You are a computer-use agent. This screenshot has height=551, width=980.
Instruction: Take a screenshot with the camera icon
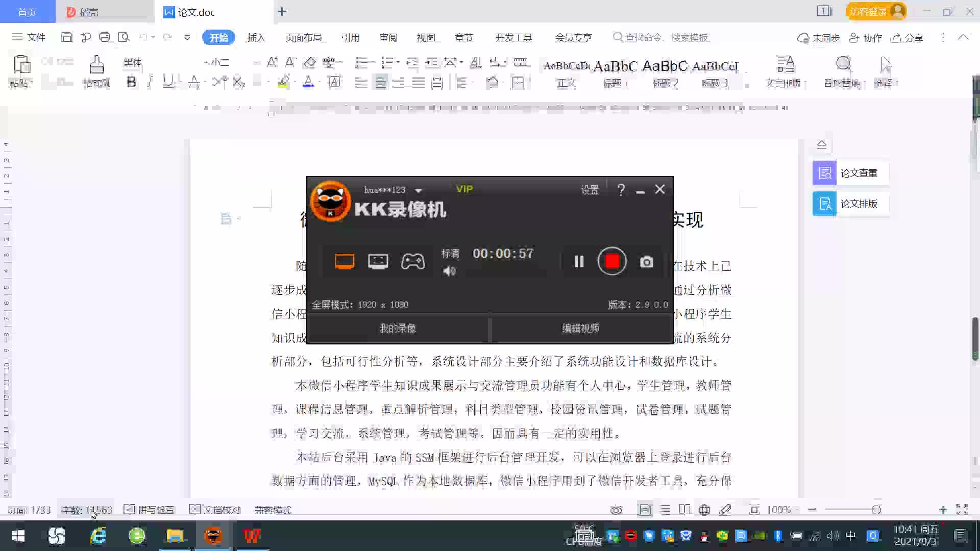click(x=646, y=262)
